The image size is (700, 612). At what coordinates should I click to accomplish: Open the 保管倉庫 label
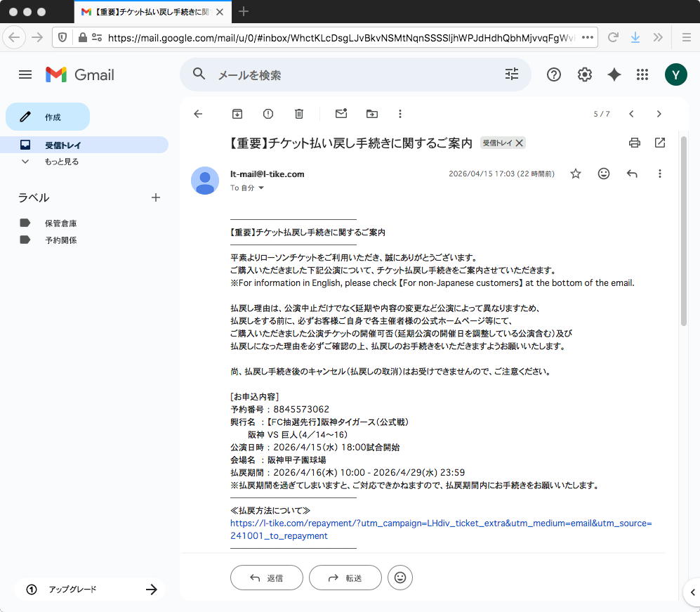point(60,223)
